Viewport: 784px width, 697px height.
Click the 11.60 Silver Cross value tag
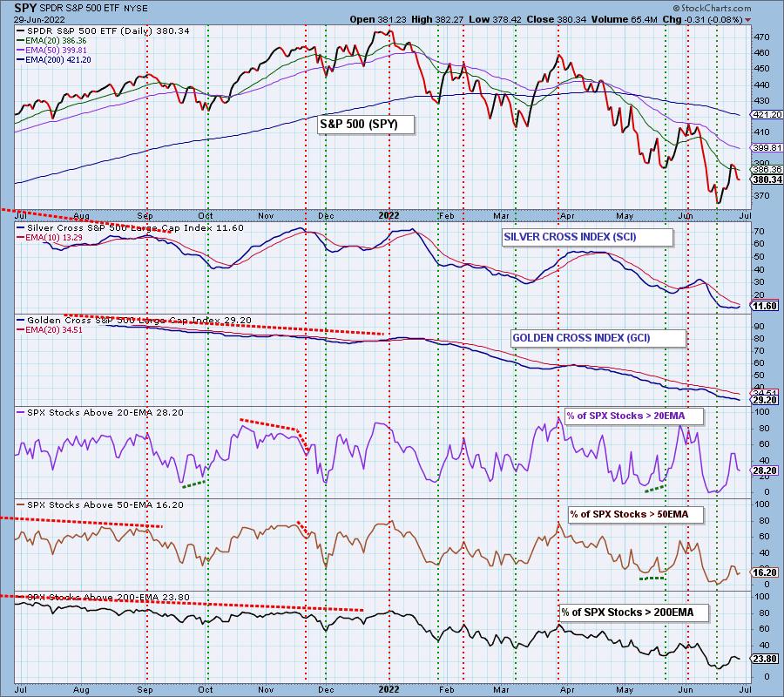point(765,306)
